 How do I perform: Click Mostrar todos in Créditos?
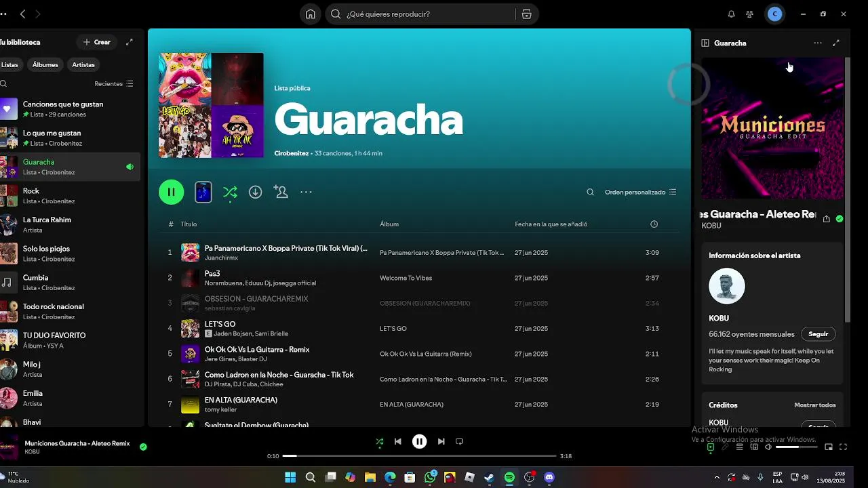815,405
